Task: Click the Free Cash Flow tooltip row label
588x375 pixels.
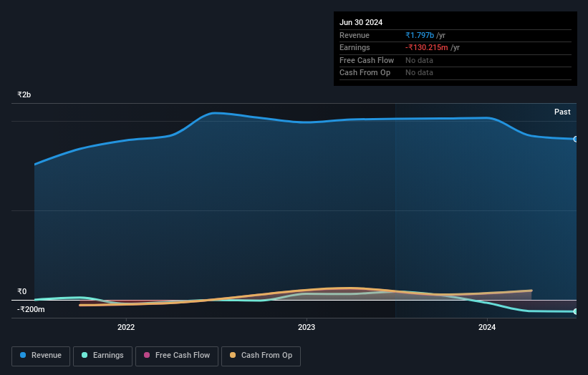Action: click(x=367, y=60)
